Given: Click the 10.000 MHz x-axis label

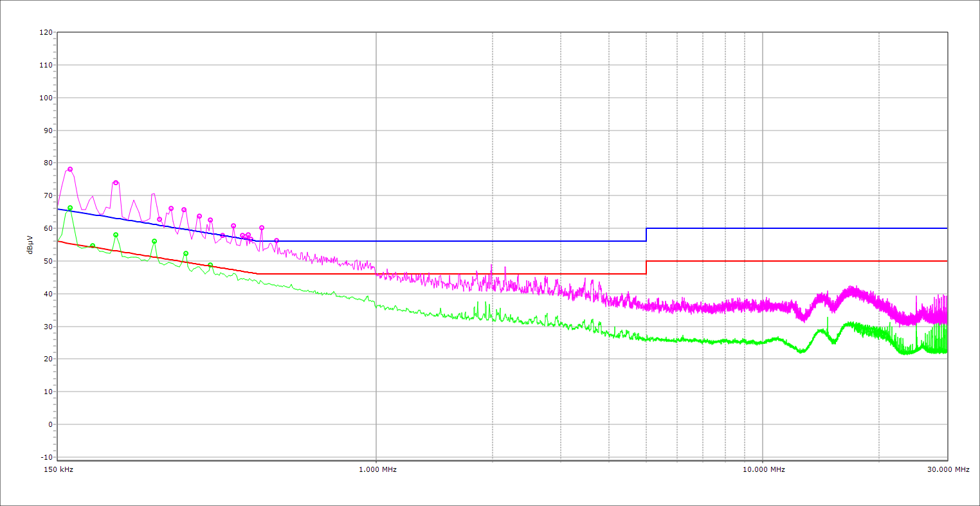Looking at the screenshot, I should point(764,469).
